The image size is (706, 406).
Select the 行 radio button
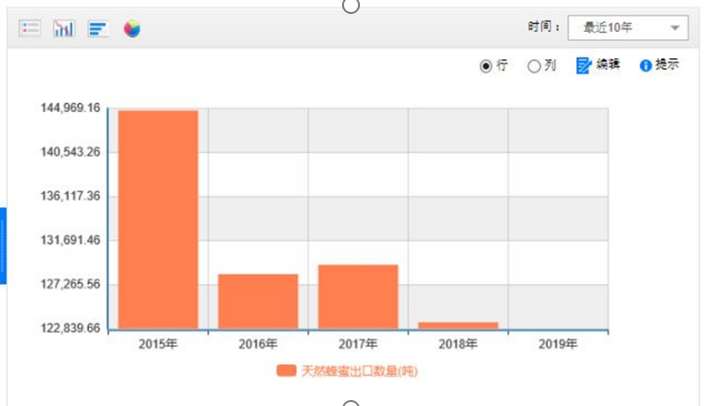[485, 66]
